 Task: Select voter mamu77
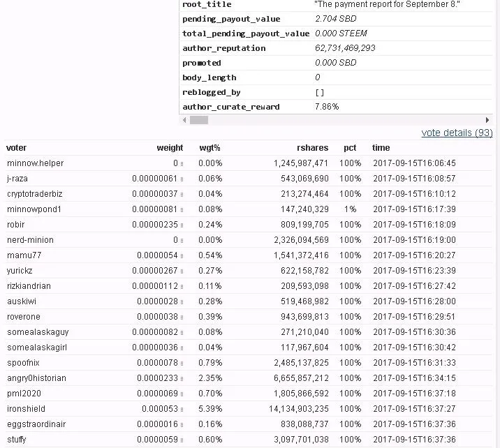(x=24, y=255)
